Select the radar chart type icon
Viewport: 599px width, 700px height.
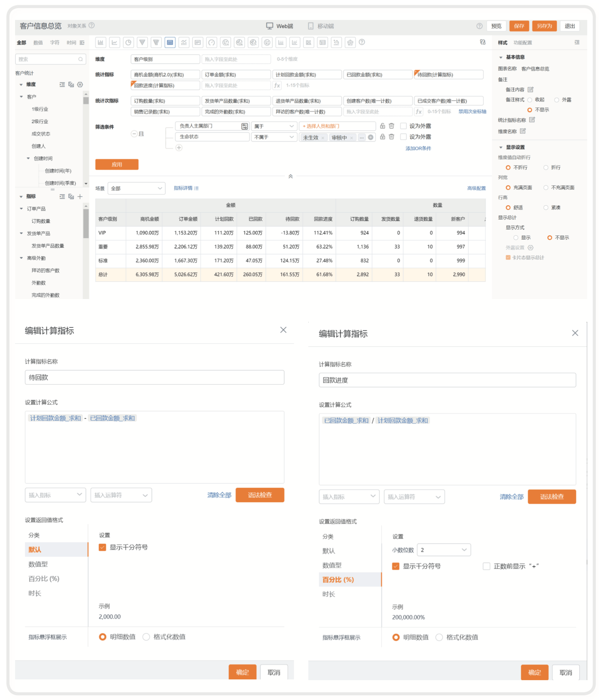pyautogui.click(x=350, y=42)
